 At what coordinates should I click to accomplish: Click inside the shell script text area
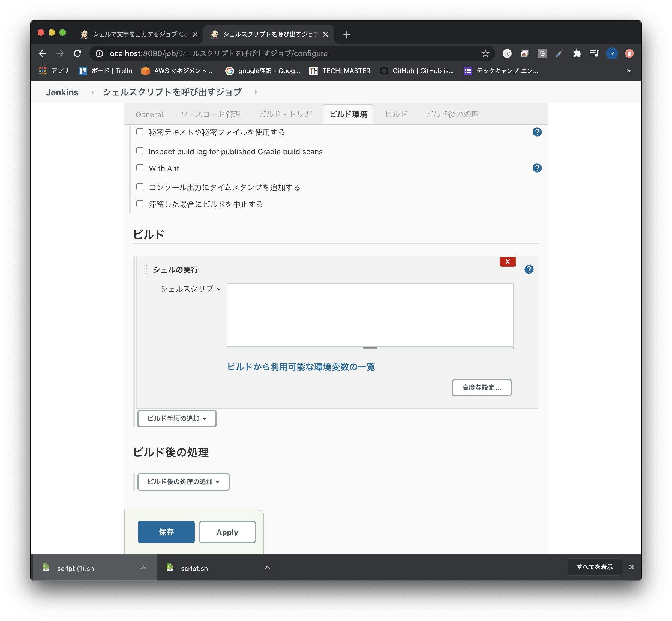[x=370, y=315]
